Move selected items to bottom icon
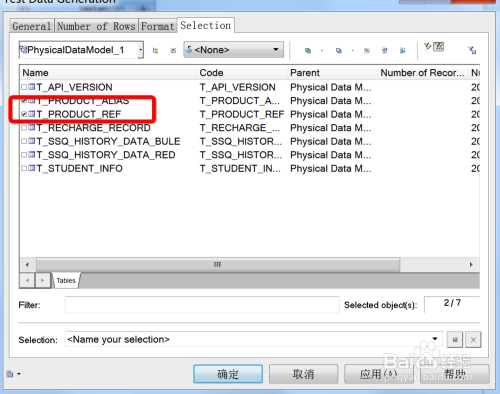 tap(403, 50)
